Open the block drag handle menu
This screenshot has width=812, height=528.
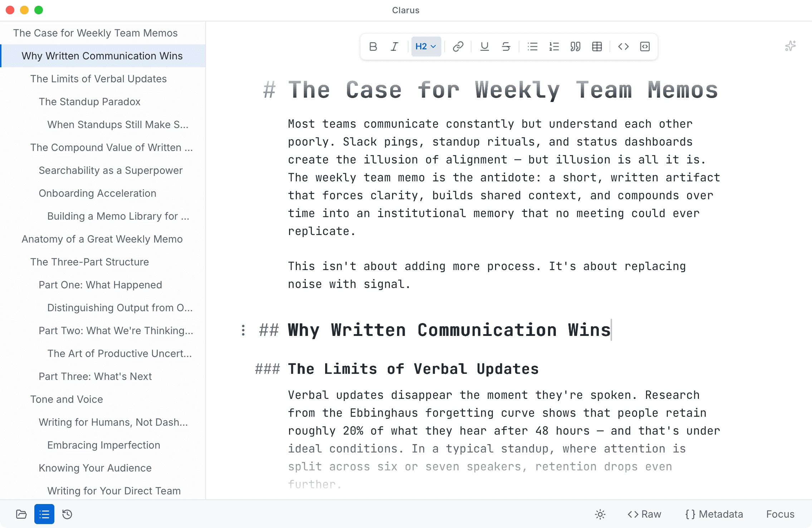[243, 330]
